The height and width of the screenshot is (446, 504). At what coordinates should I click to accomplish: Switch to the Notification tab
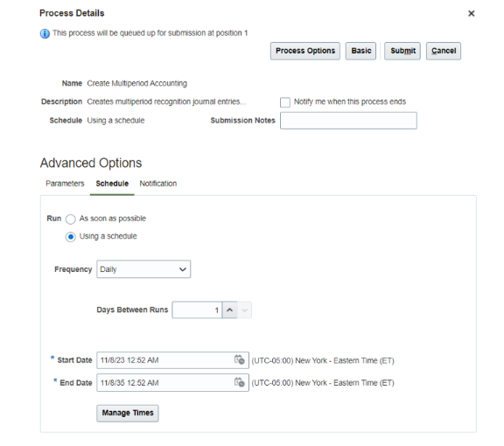158,184
